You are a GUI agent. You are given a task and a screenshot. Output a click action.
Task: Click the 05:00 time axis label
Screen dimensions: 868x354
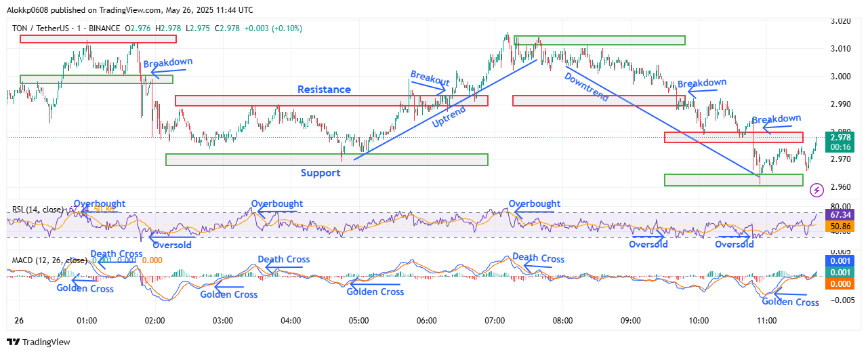coord(358,321)
